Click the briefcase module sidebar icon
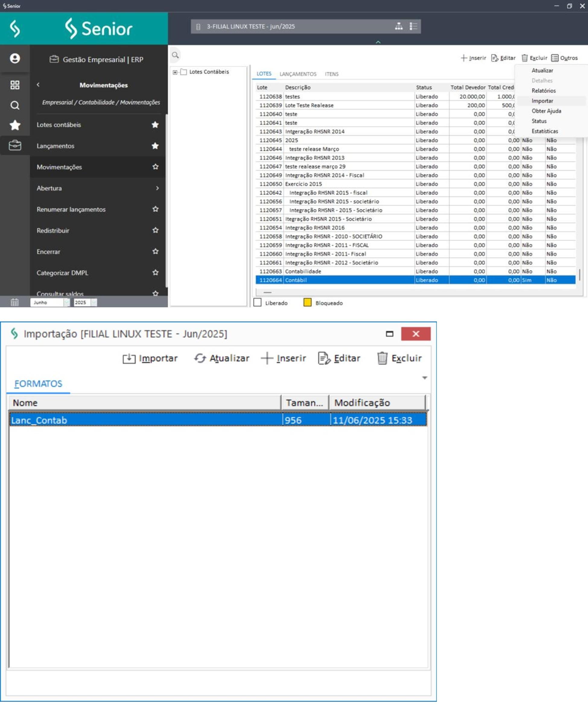This screenshot has width=588, height=712. pyautogui.click(x=15, y=146)
